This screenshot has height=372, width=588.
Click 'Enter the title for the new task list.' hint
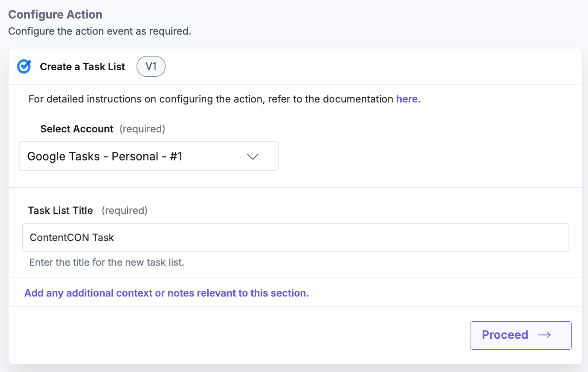(x=106, y=262)
